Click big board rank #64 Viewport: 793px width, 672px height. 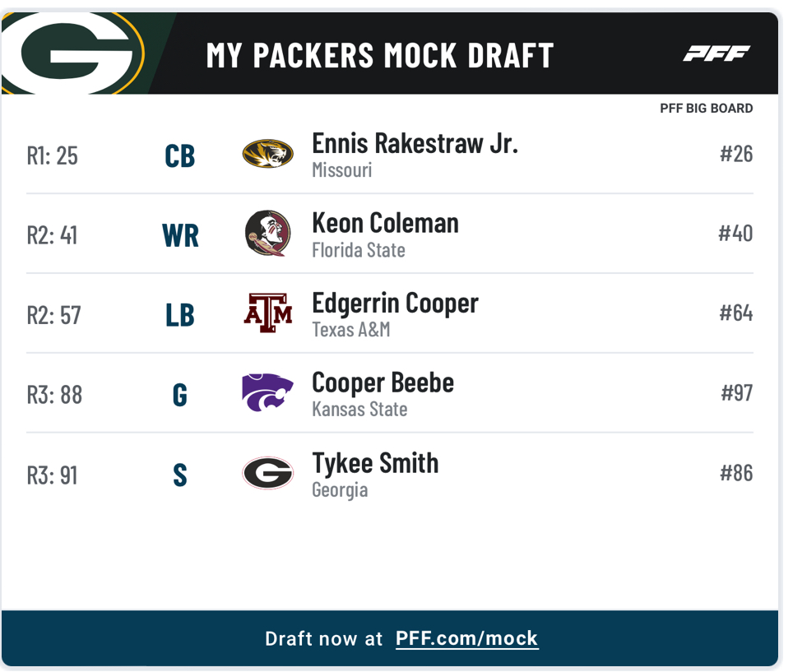pos(736,313)
